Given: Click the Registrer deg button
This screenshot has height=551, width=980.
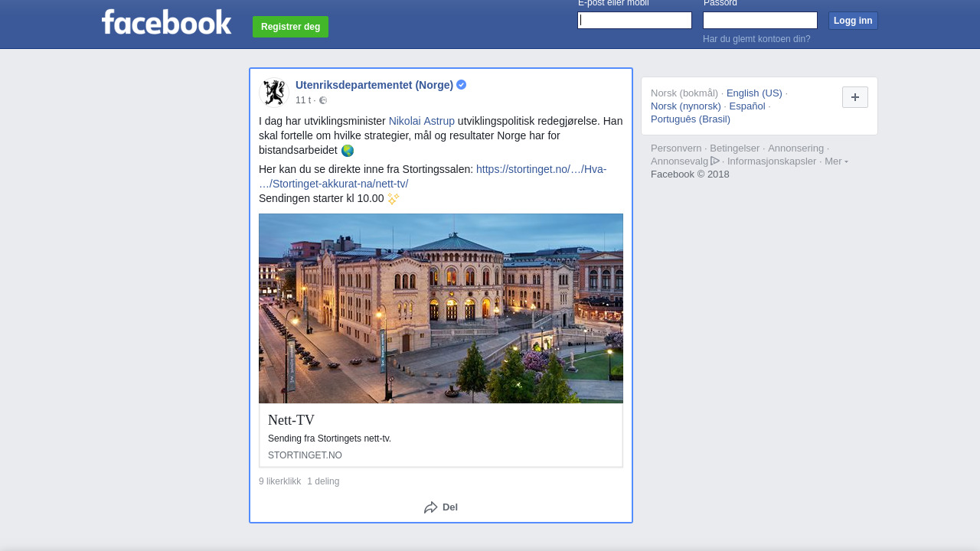Looking at the screenshot, I should (291, 27).
